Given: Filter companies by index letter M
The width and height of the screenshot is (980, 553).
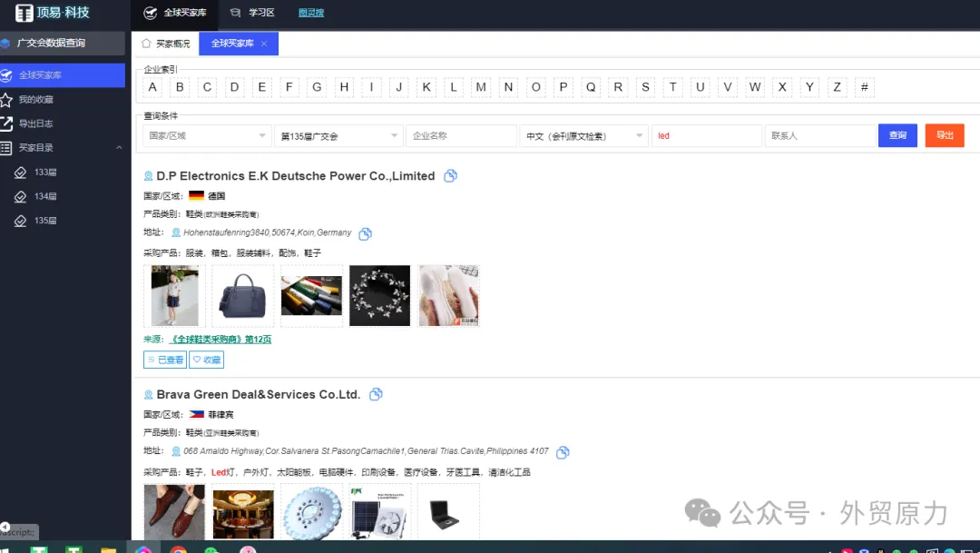Looking at the screenshot, I should [481, 87].
